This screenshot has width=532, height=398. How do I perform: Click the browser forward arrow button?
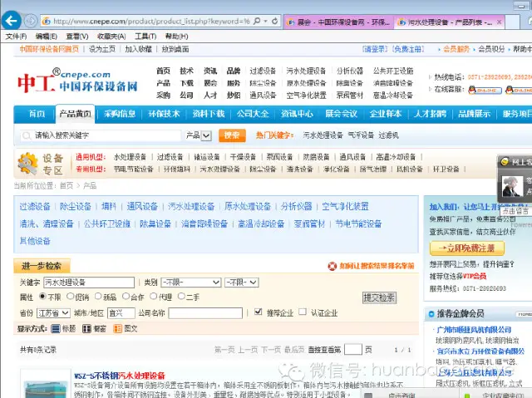coord(31,21)
